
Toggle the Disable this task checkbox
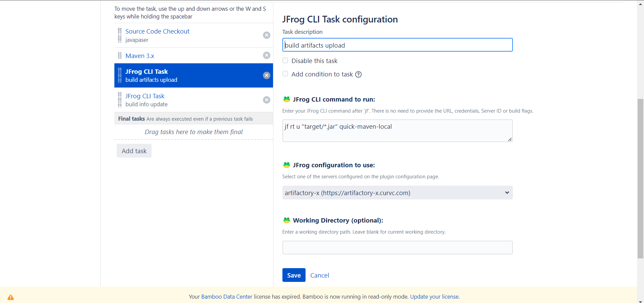click(x=285, y=61)
